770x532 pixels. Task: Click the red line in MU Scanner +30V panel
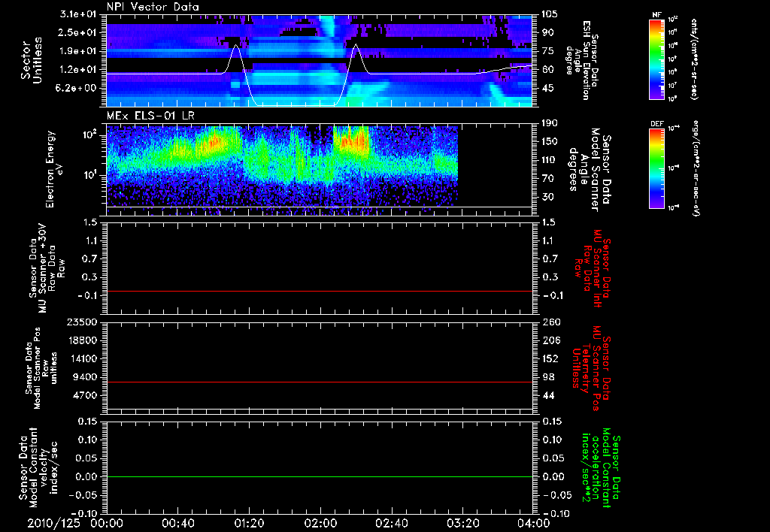pyautogui.click(x=320, y=291)
